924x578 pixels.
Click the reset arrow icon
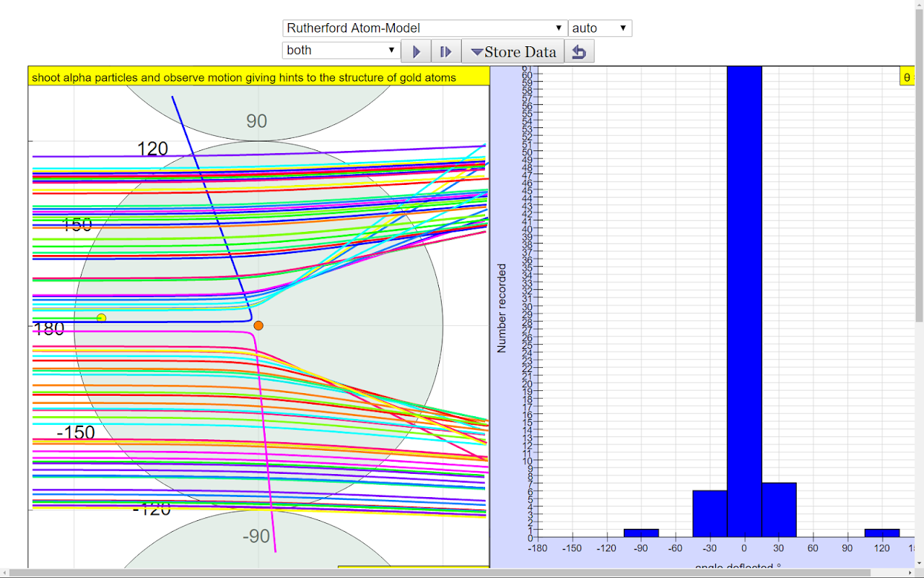[579, 51]
